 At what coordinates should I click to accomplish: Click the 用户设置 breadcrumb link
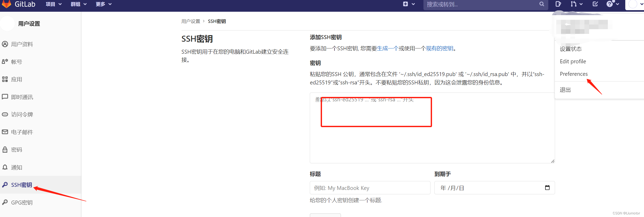point(191,21)
